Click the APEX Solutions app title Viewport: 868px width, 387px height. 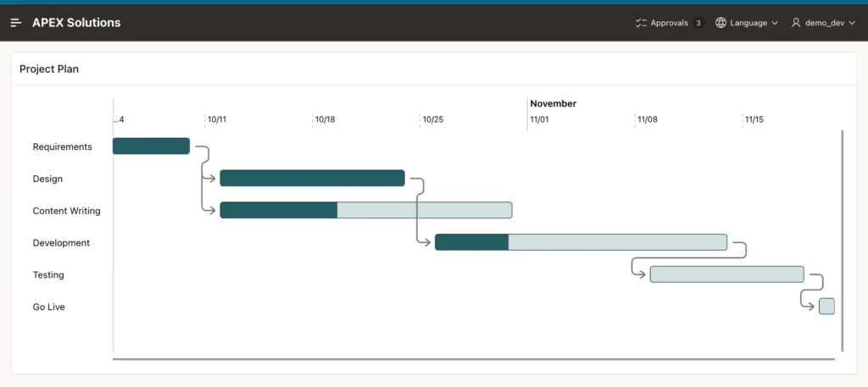click(x=76, y=23)
